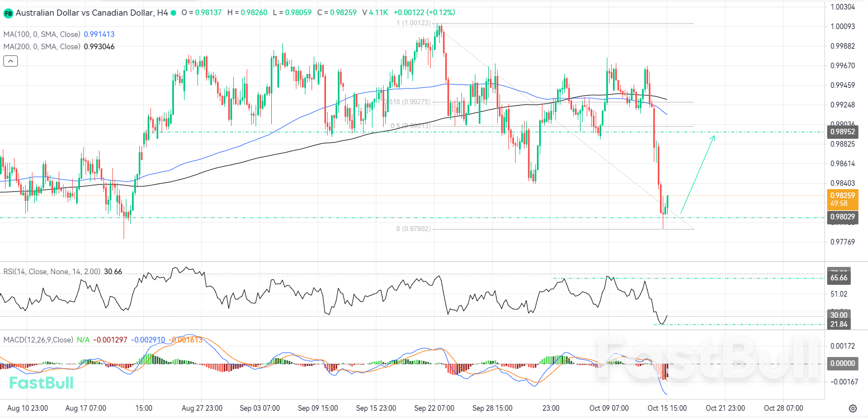The height and width of the screenshot is (418, 868).
Task: Click the MACD(12,26,9,Close) indicator label
Action: click(38, 340)
